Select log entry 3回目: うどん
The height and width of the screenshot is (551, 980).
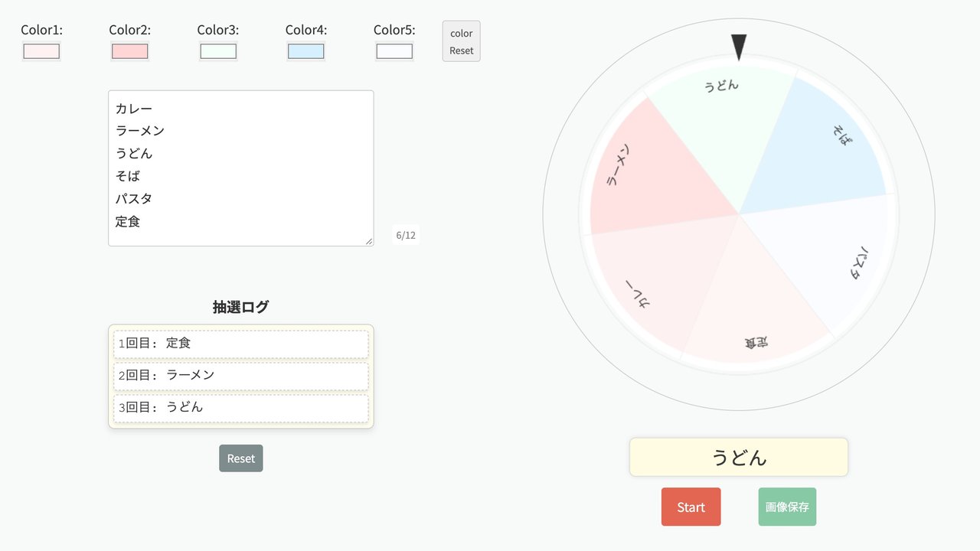(241, 408)
